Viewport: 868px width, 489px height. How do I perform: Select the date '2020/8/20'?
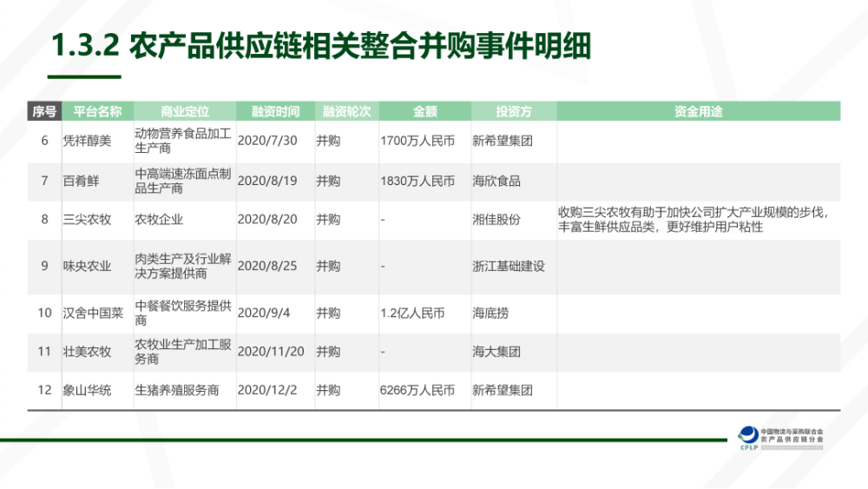tap(267, 219)
